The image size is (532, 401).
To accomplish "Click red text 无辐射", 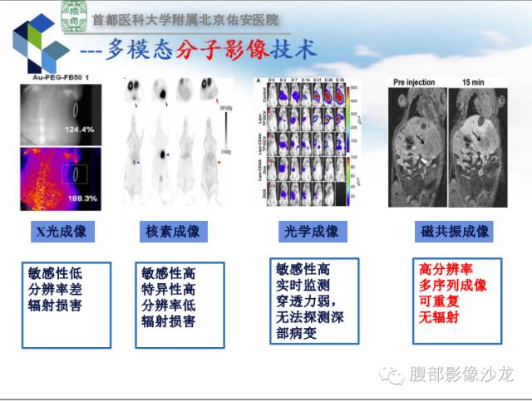I will coord(439,317).
